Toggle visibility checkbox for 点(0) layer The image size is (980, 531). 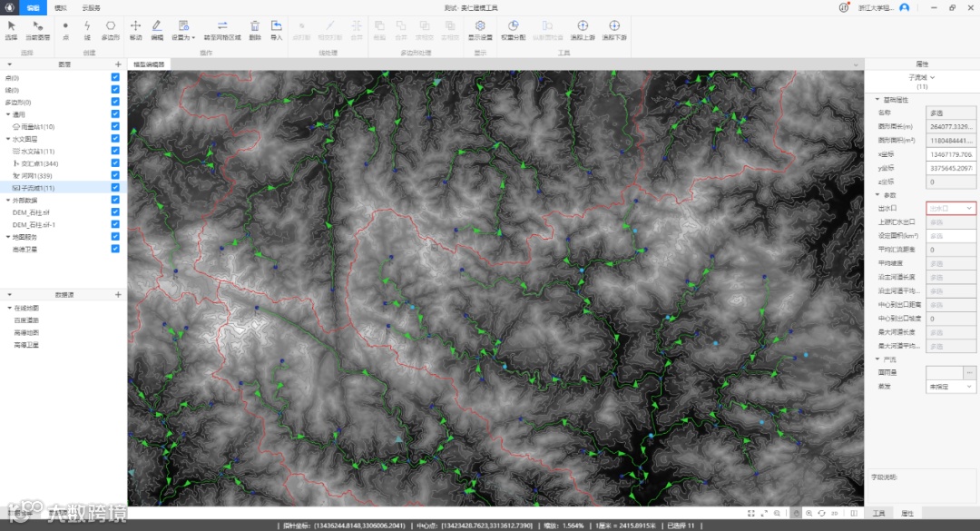pyautogui.click(x=115, y=77)
